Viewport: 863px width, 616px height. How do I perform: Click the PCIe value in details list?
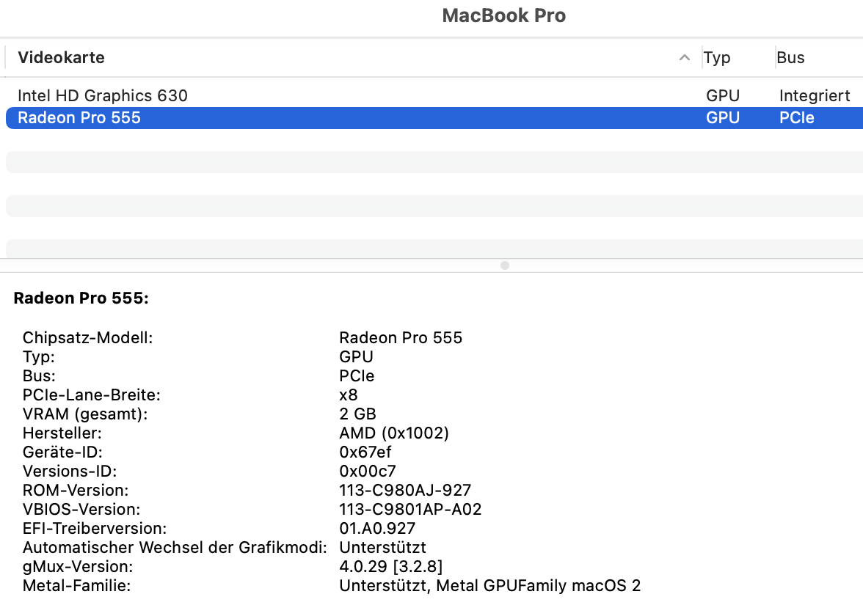pos(357,376)
